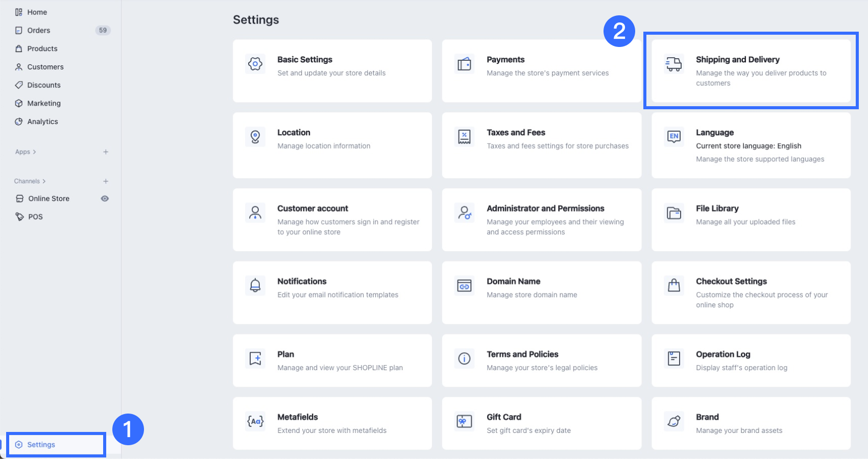The height and width of the screenshot is (459, 868).
Task: Expand the Channels section chevron
Action: click(44, 181)
